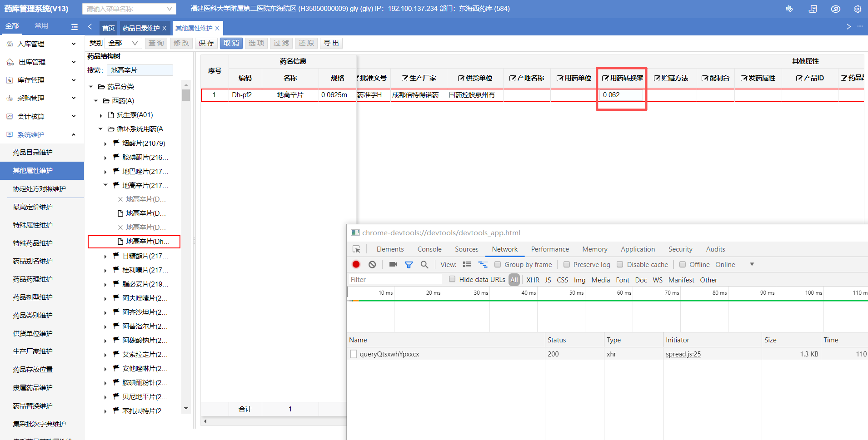Click the 导出 button
Screen dimensions: 868x440
click(x=331, y=43)
